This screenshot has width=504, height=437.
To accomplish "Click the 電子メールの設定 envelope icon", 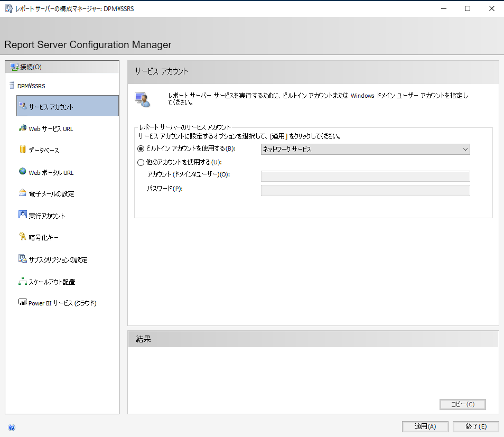I will click(x=23, y=193).
